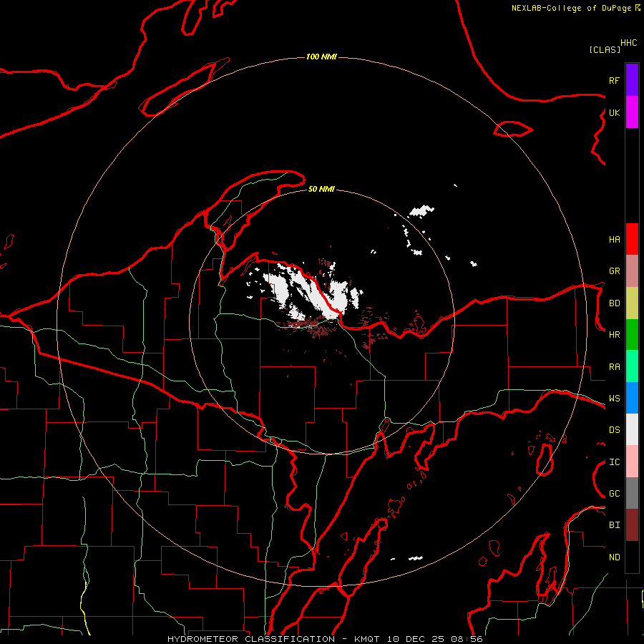644x644 pixels.
Task: Click the RF purple legend swatch
Action: pos(632,79)
